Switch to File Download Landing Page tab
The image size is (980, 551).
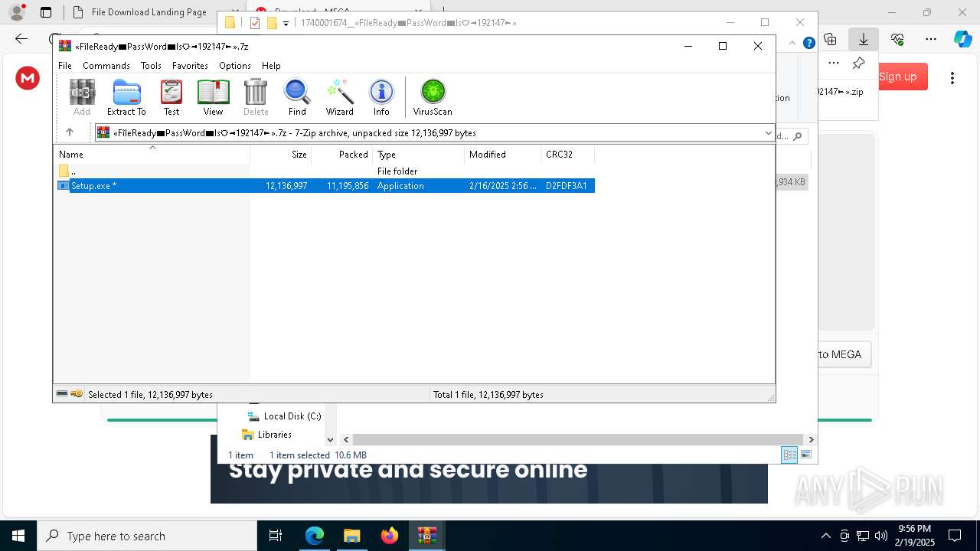tap(149, 12)
